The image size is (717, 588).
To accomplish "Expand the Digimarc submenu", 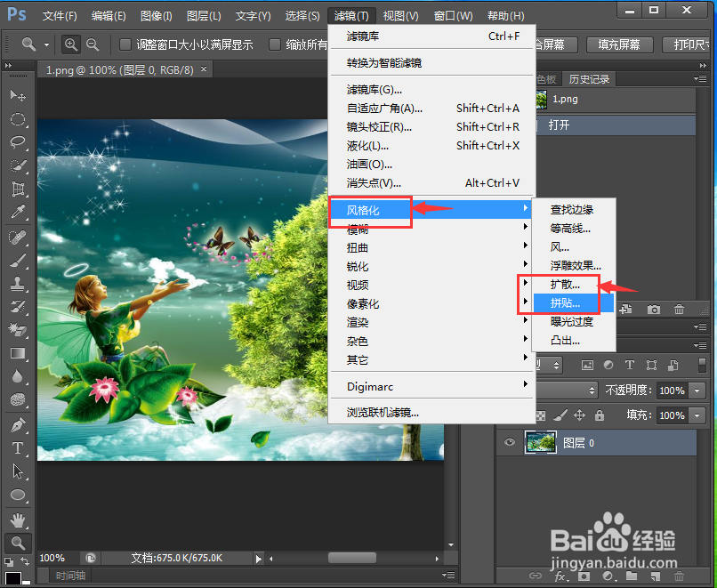I will point(431,386).
